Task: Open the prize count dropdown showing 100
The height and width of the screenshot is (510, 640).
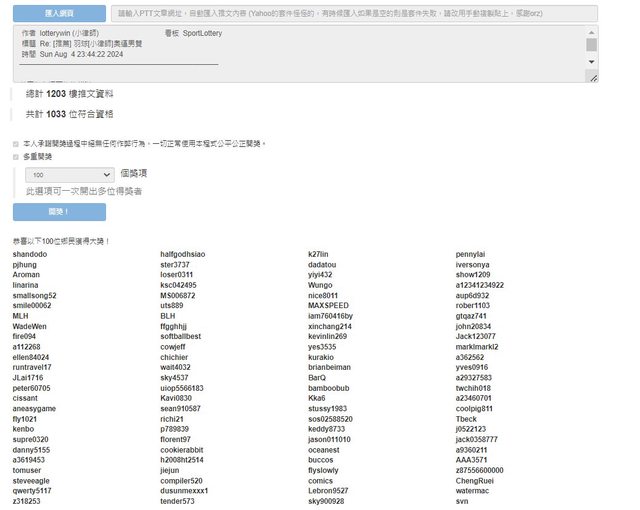Action: pos(72,174)
